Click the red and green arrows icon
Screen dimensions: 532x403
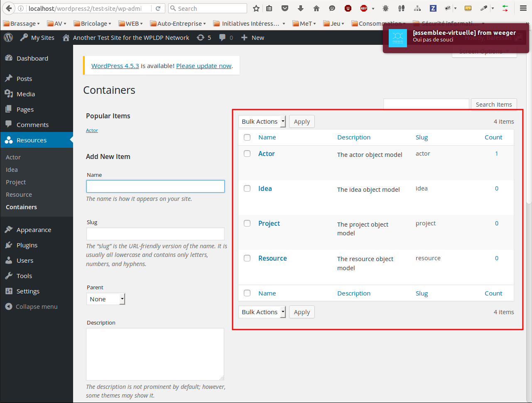[x=505, y=8]
